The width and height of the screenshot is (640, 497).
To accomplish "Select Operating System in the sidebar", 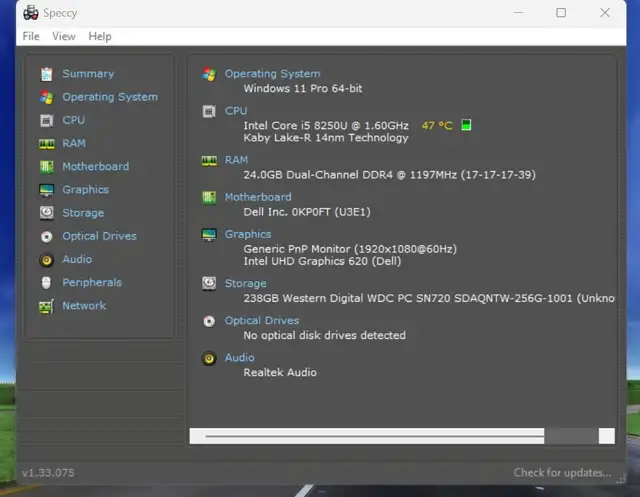I will [110, 97].
